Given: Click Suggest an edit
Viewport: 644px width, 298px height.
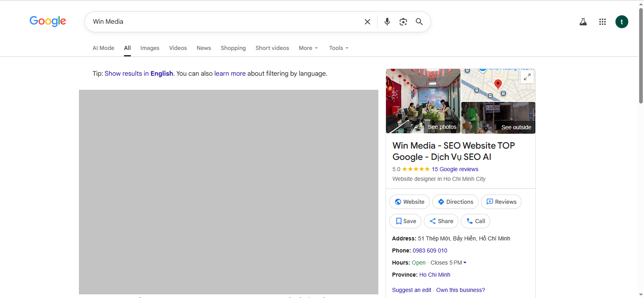Looking at the screenshot, I should (x=411, y=290).
